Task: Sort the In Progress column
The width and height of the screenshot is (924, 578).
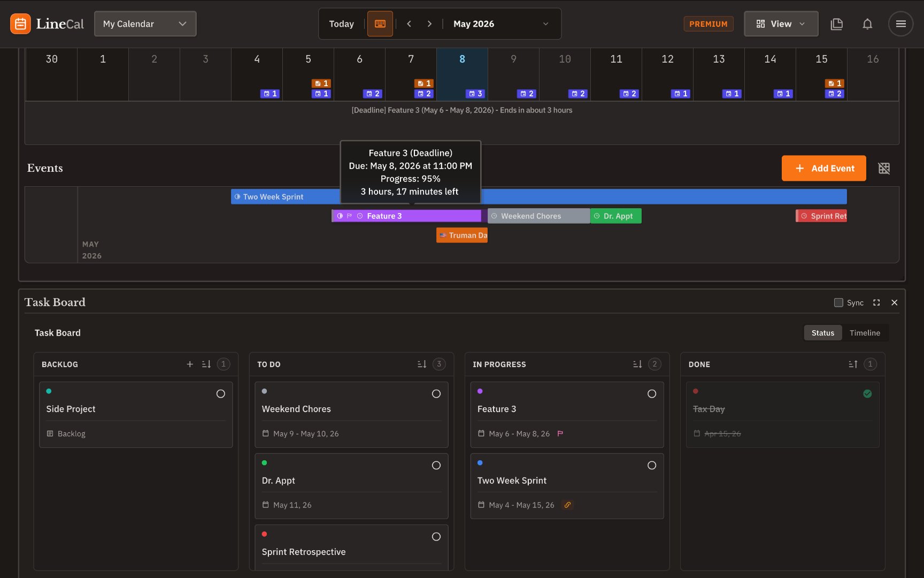Action: click(637, 364)
